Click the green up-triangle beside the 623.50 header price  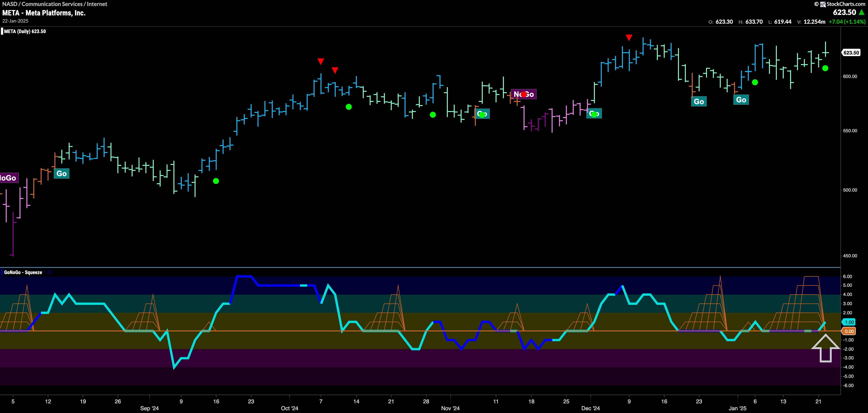(862, 12)
